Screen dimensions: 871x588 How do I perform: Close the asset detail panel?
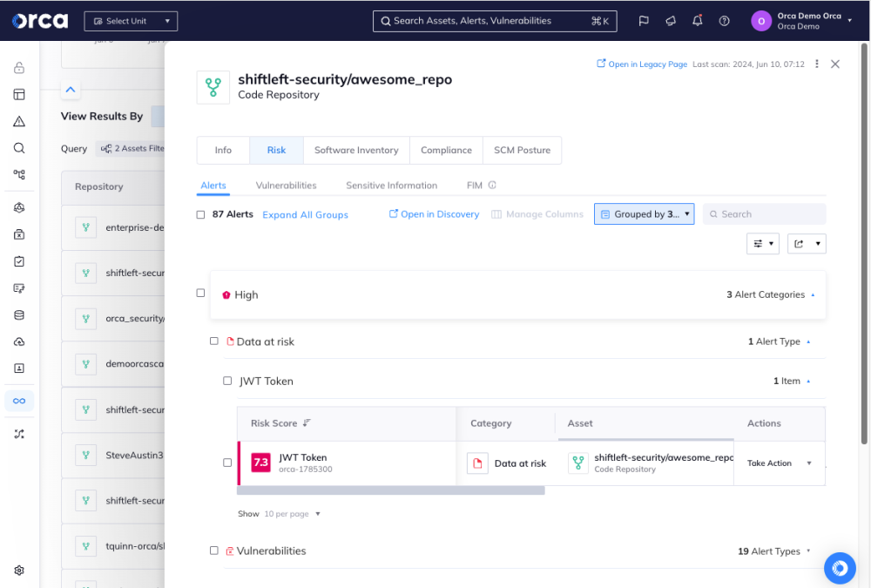(835, 64)
